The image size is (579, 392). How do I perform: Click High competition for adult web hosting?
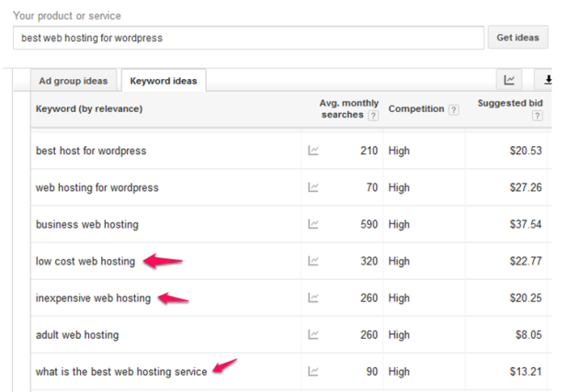(x=399, y=335)
